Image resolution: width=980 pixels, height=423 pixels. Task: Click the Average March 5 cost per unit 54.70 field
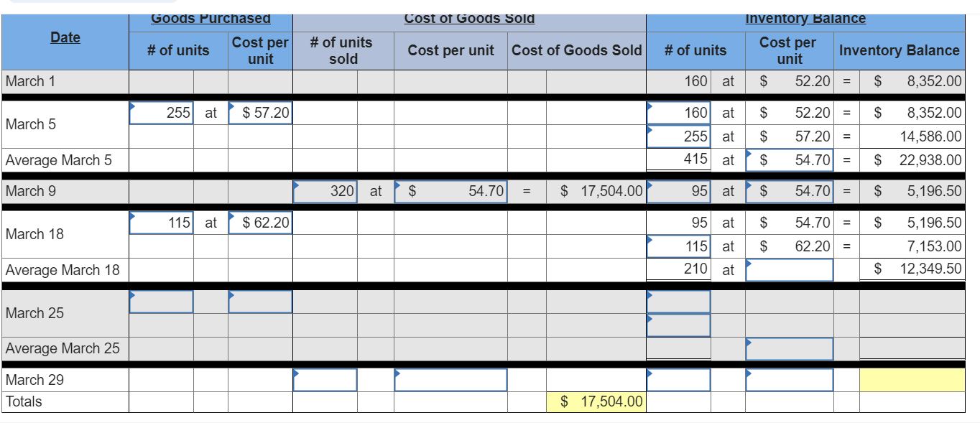click(x=790, y=159)
